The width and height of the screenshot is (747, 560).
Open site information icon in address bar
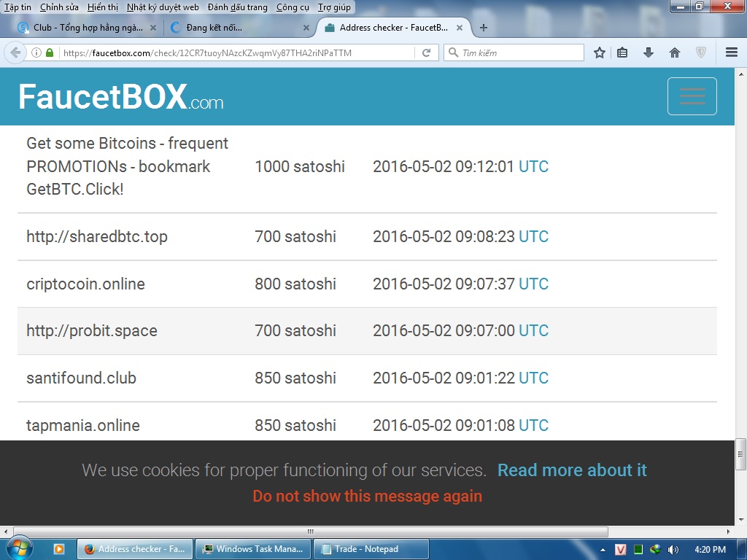point(36,52)
